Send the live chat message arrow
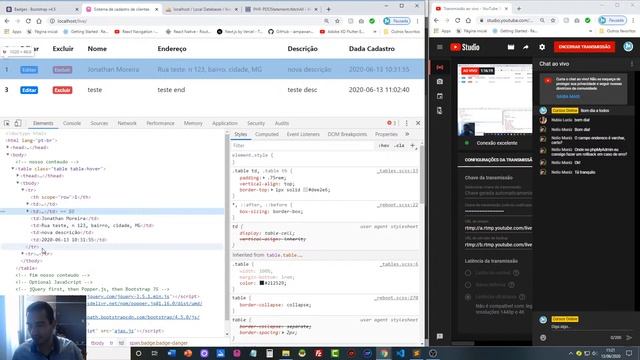Screen dimensions: 640x360 tap(629, 338)
